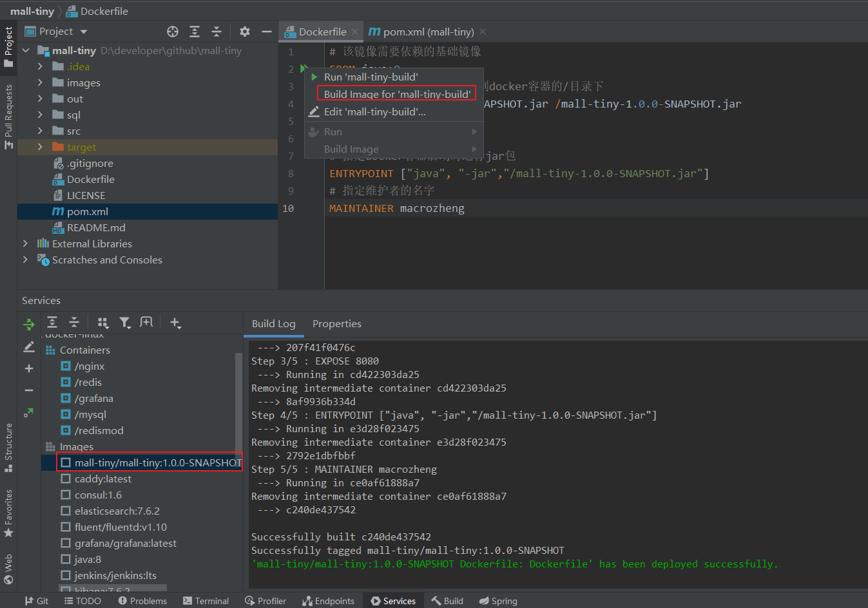The height and width of the screenshot is (608, 868).
Task: Click the locate target icon in Project panel
Action: [x=173, y=32]
